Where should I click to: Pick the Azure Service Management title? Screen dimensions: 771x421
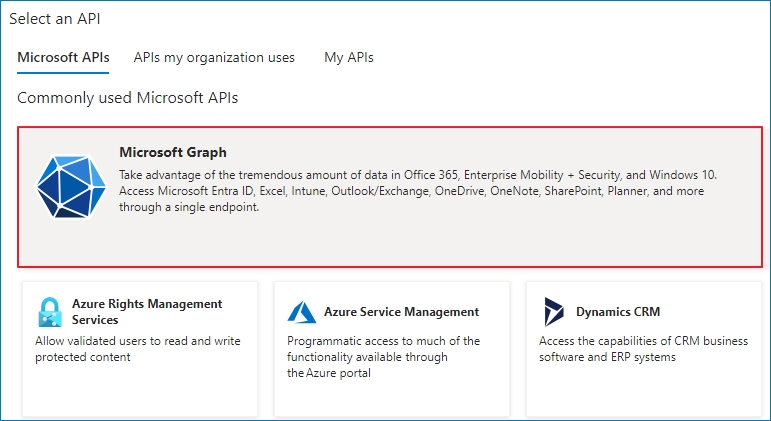click(x=401, y=312)
